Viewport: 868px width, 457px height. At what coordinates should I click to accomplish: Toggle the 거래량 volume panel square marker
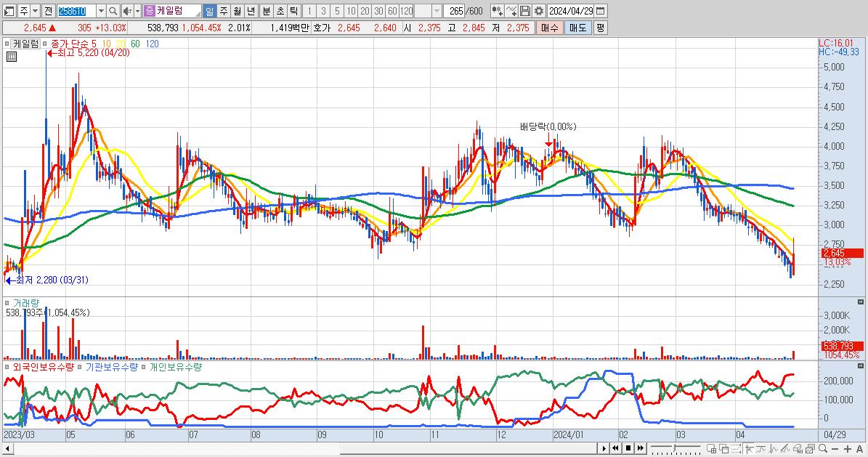[7, 303]
